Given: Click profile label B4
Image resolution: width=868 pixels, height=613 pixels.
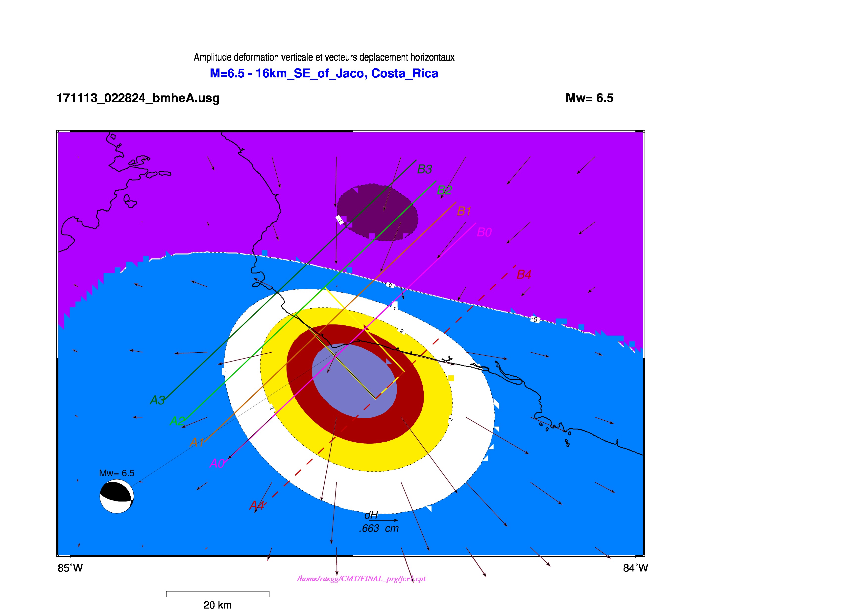Looking at the screenshot, I should tap(524, 274).
